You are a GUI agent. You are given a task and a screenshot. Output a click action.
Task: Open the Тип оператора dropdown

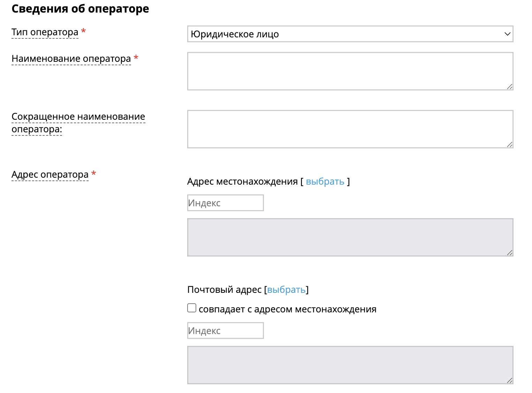[x=350, y=34]
